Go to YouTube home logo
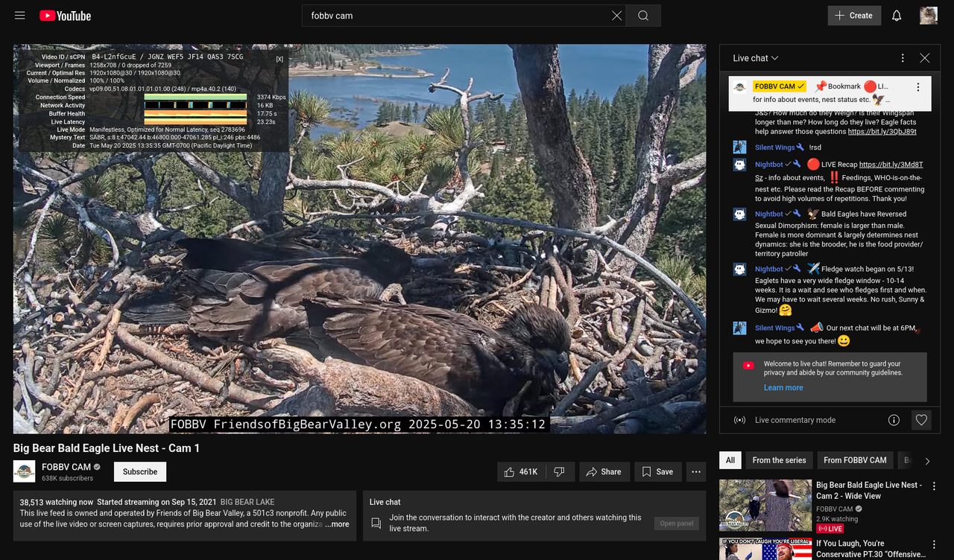The height and width of the screenshot is (560, 954). [65, 16]
